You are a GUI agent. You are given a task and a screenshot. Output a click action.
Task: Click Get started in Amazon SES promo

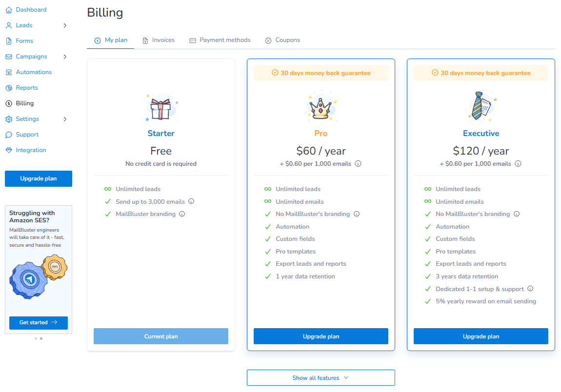tap(39, 323)
